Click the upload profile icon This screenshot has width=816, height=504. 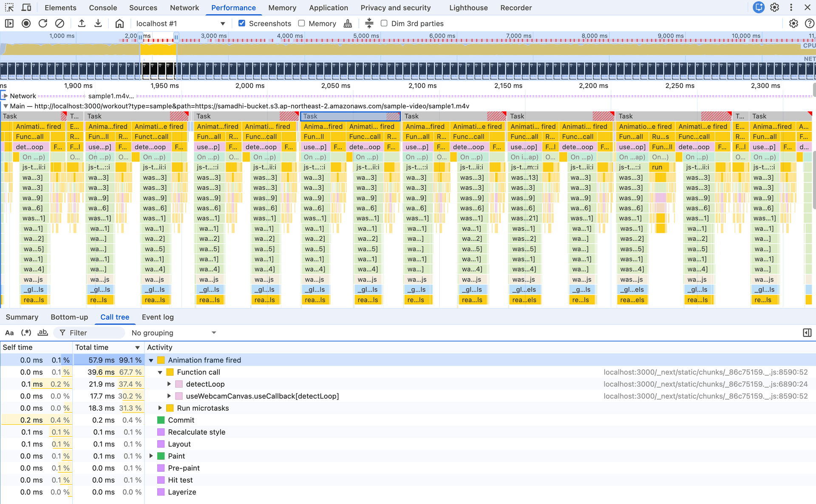(x=82, y=23)
